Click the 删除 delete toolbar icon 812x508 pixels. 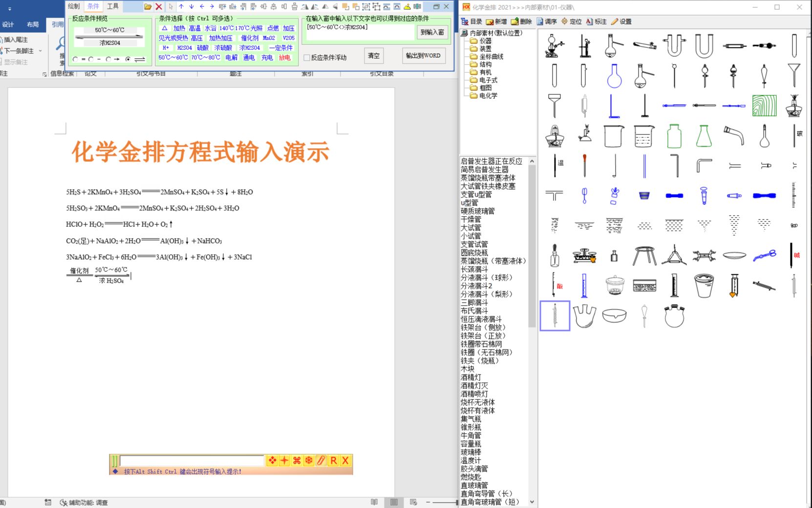pos(521,22)
